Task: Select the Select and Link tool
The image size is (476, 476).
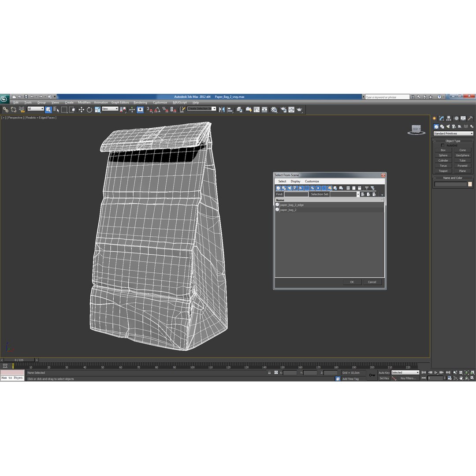Action: 5,110
